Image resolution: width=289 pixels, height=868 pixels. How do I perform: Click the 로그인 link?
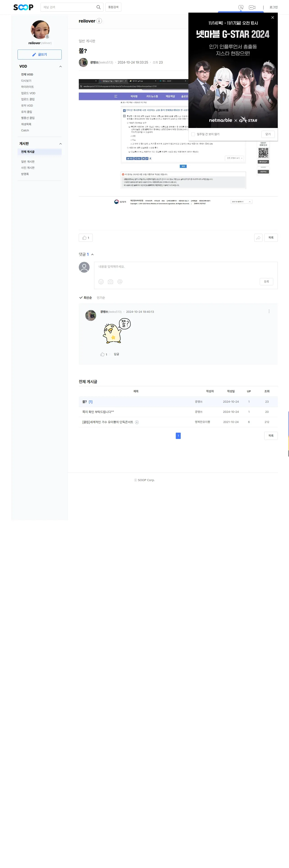(273, 7)
